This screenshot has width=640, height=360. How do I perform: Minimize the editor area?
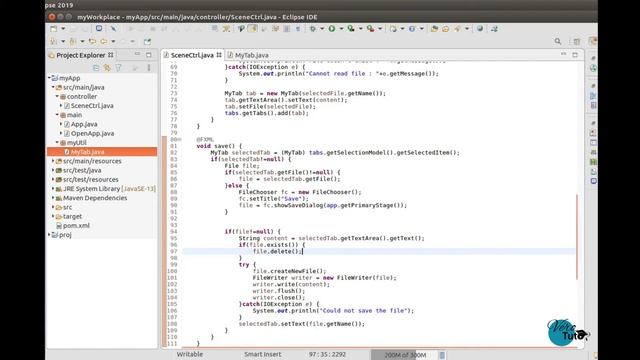(x=563, y=54)
